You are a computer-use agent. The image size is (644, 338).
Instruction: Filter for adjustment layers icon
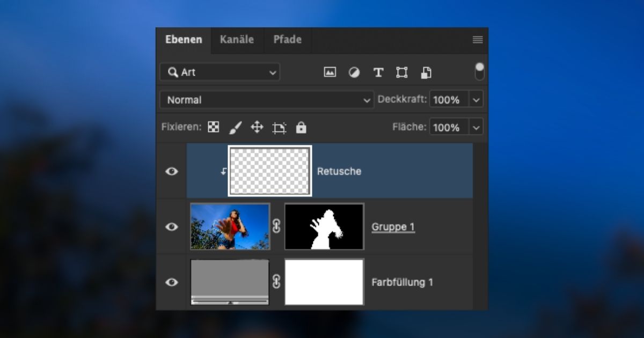[354, 72]
